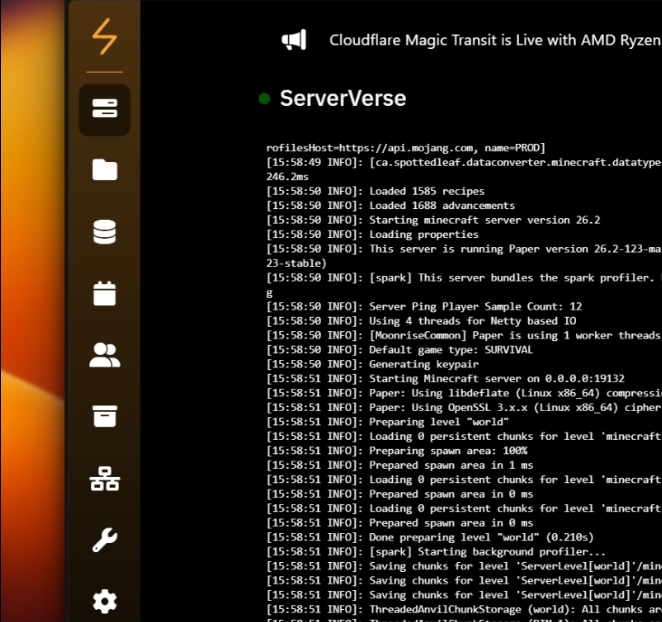This screenshot has height=622, width=662.
Task: Click the megaphone announcement icon
Action: [294, 40]
